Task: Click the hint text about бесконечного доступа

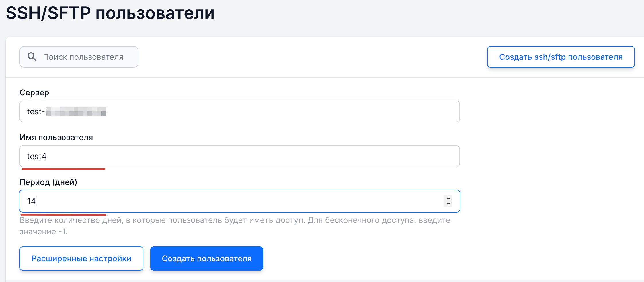Action: click(x=235, y=226)
